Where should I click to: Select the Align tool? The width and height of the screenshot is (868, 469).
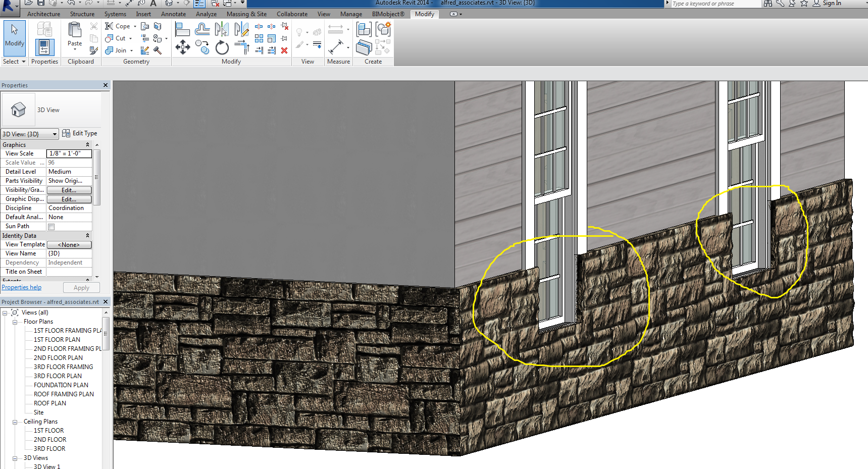click(x=182, y=29)
